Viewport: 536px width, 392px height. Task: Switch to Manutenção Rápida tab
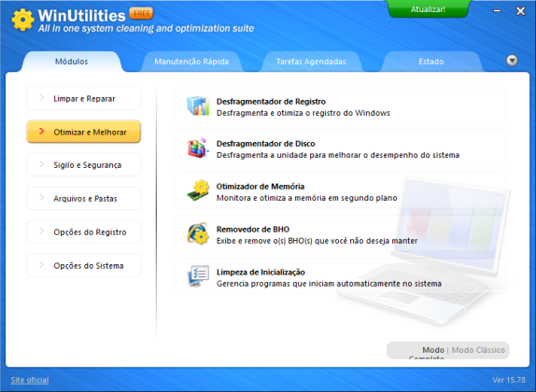(x=191, y=62)
